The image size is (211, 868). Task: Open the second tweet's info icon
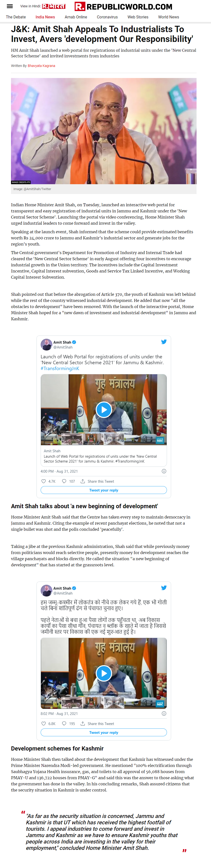164,713
